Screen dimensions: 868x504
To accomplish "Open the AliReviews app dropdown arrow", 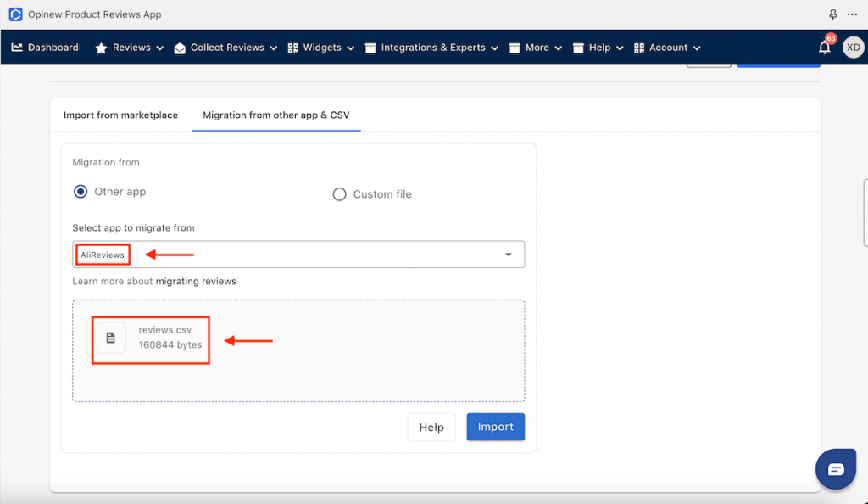I will pyautogui.click(x=509, y=255).
